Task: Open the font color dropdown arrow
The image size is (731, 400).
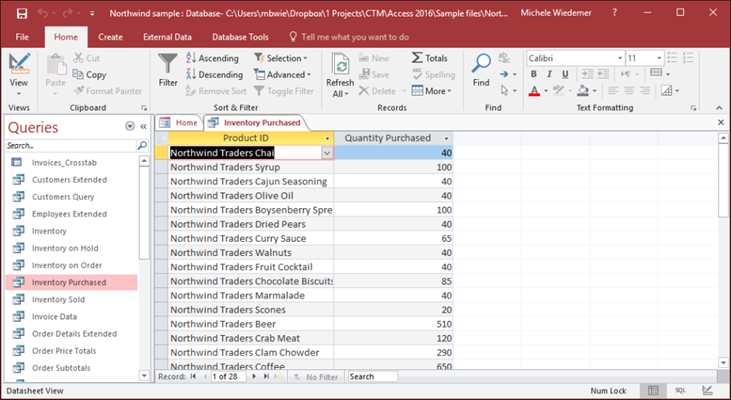Action: pos(546,91)
